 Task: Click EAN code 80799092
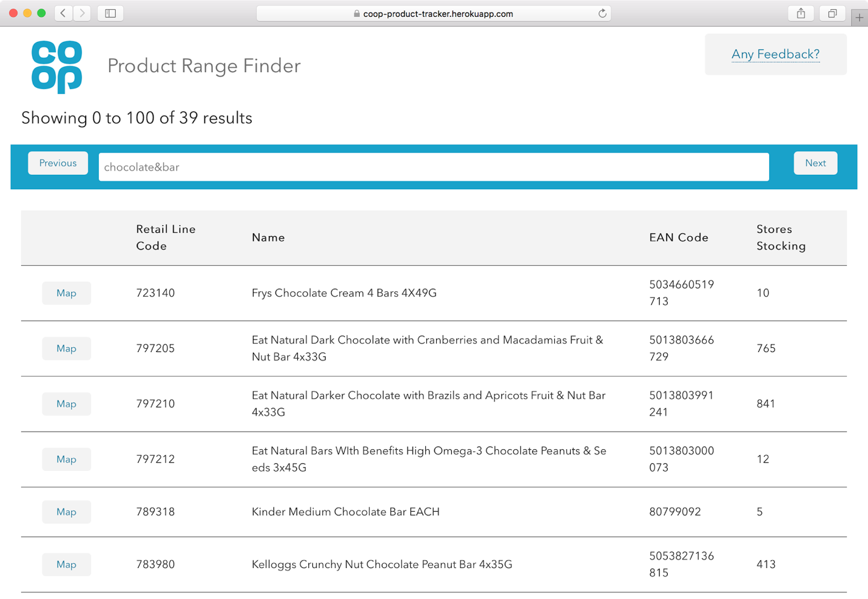[x=675, y=512]
